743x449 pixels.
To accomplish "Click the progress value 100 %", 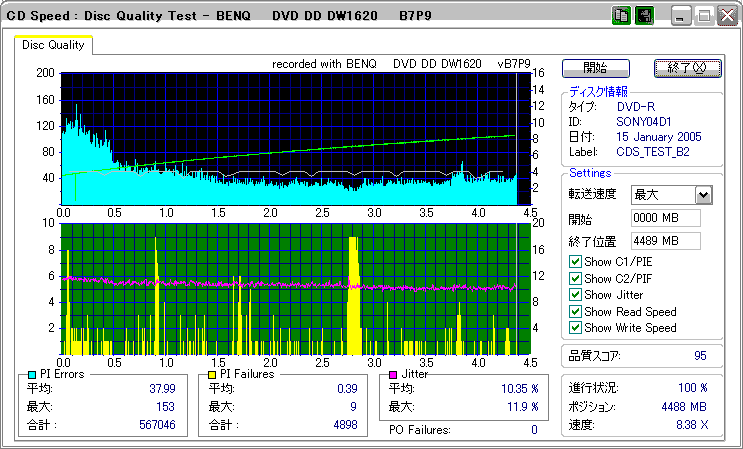I will (x=692, y=388).
